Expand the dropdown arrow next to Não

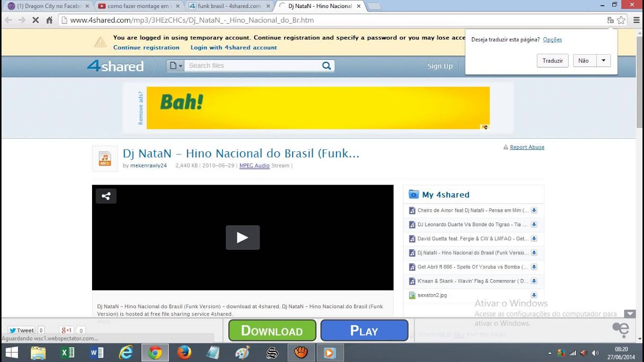(x=604, y=60)
